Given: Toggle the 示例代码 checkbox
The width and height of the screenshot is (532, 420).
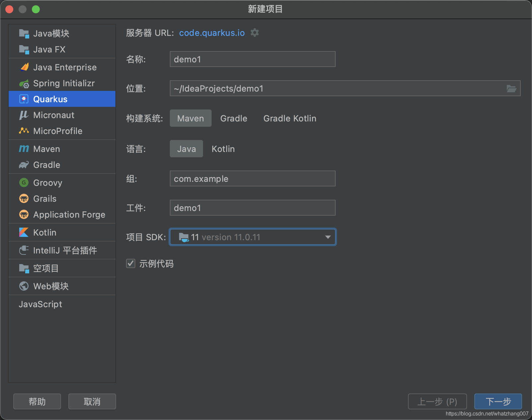Looking at the screenshot, I should click(x=131, y=263).
